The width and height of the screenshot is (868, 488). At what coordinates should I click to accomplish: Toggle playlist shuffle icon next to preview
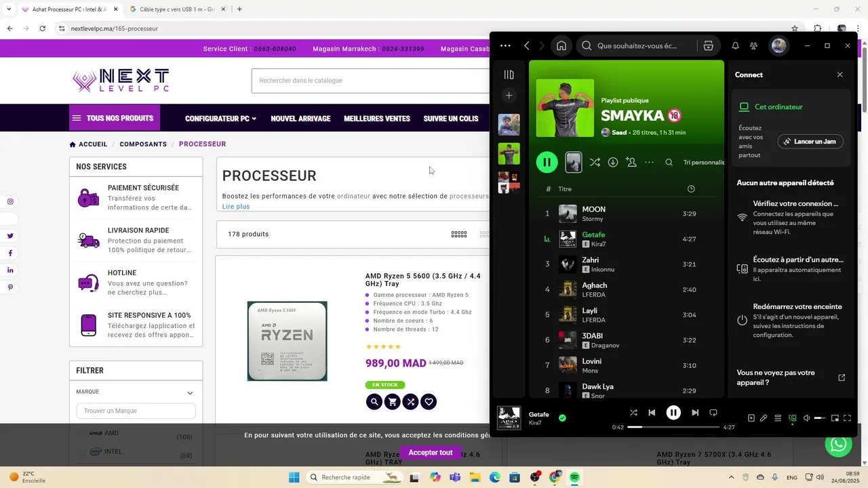tap(595, 162)
